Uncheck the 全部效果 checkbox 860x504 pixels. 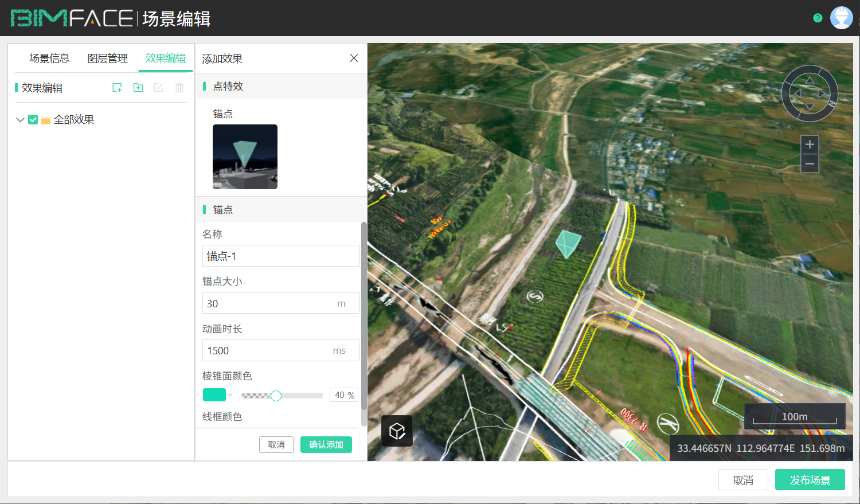[x=33, y=120]
